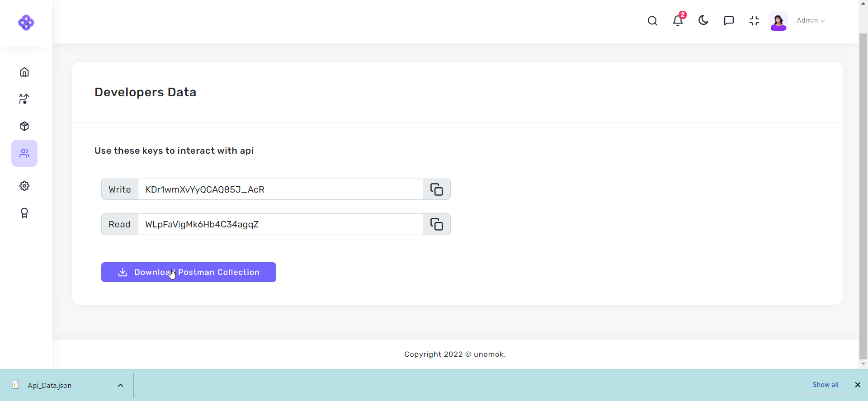Open the chat messages icon
Viewport: 868px width, 401px height.
(729, 21)
